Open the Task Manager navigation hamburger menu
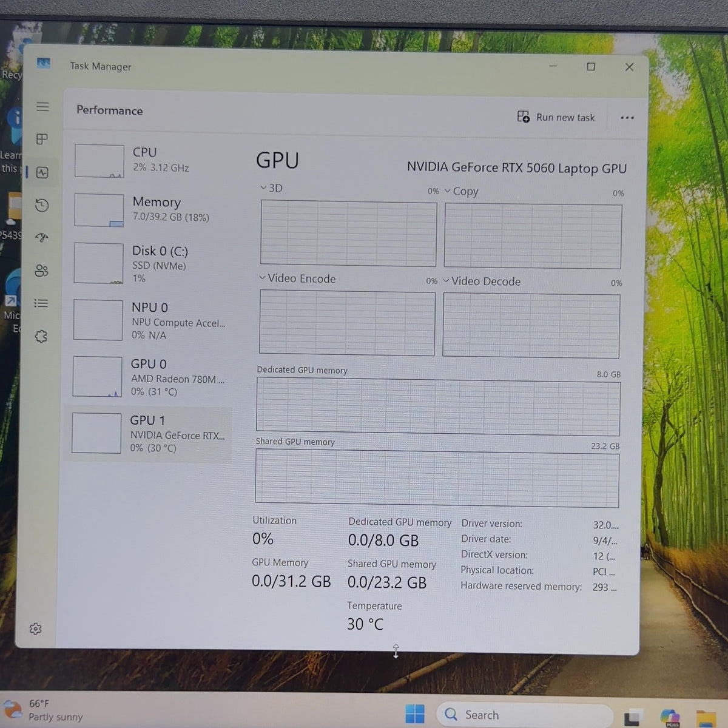728x728 pixels. point(42,107)
